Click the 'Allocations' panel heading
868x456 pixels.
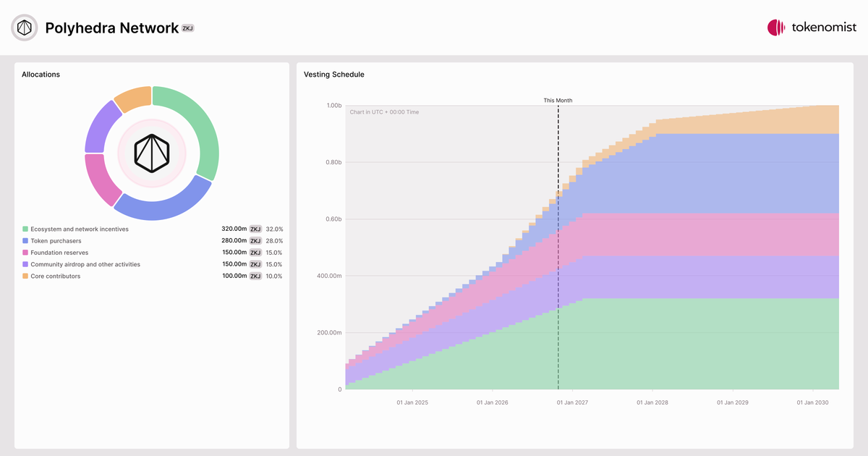tap(41, 75)
